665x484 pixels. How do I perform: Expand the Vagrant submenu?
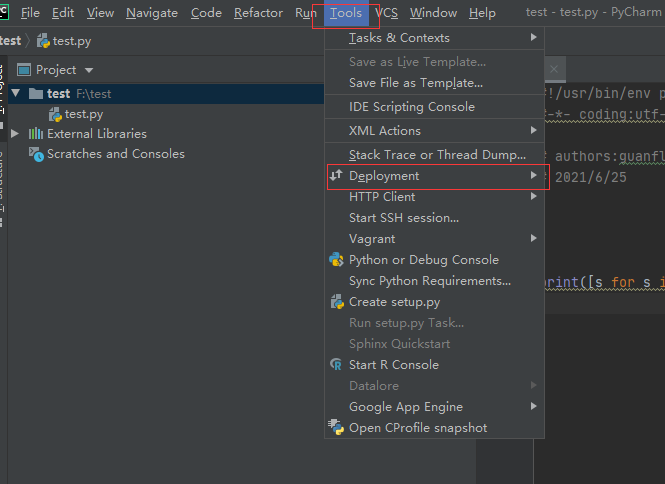[434, 239]
